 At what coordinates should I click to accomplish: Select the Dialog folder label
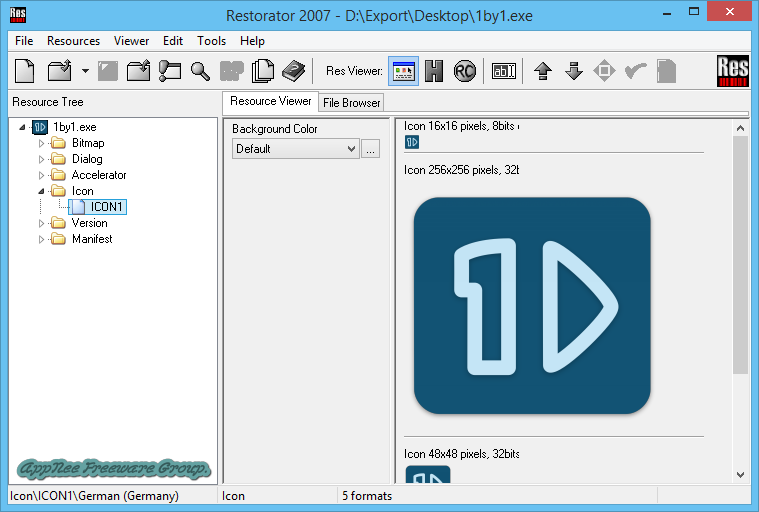87,159
